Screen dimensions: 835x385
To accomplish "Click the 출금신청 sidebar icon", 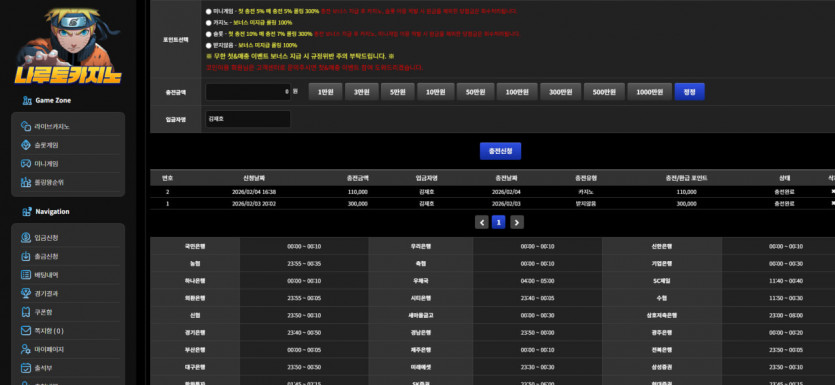I will click(x=26, y=256).
